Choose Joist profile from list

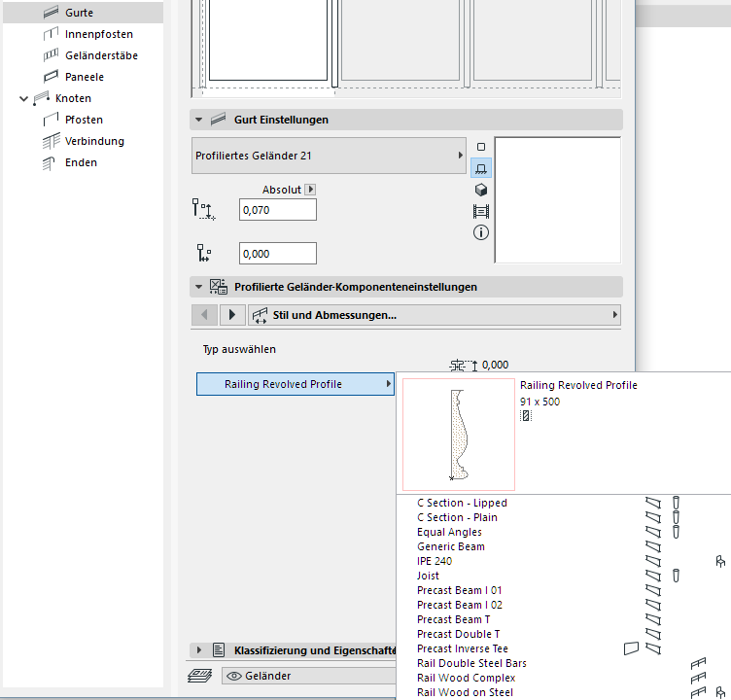(x=428, y=576)
